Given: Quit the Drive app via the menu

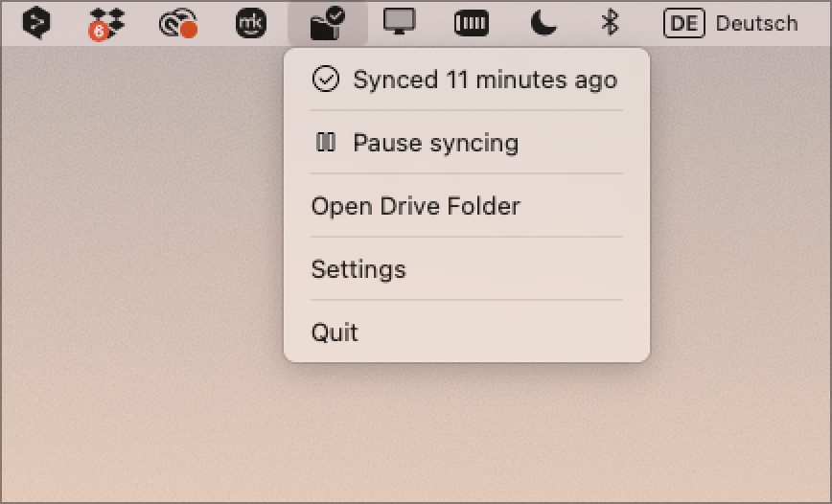Looking at the screenshot, I should [x=335, y=332].
